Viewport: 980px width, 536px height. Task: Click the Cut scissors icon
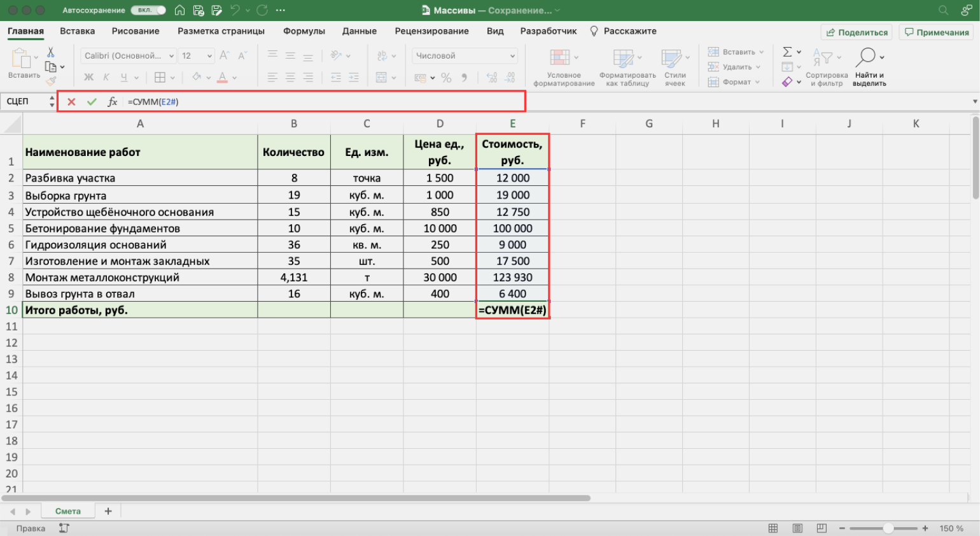click(51, 52)
